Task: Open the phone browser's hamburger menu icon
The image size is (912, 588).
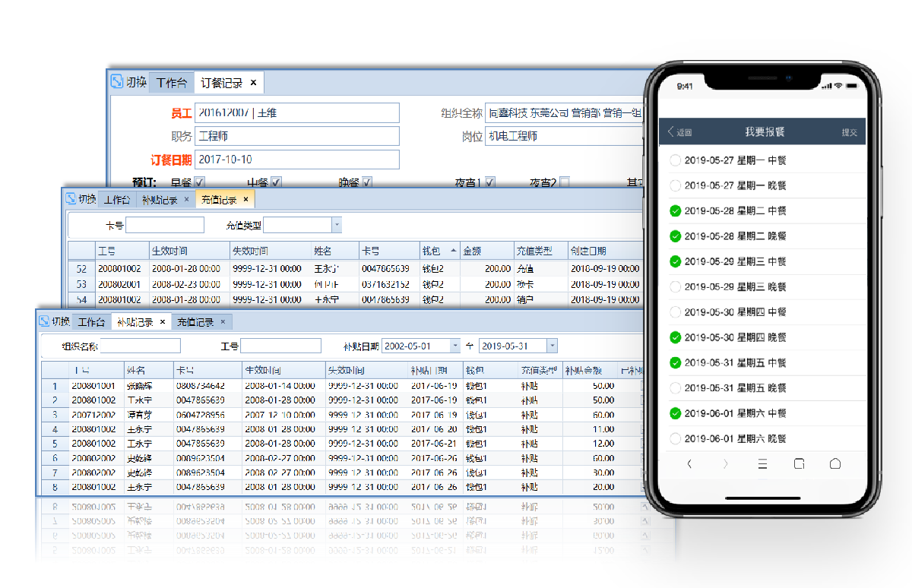Action: [762, 464]
